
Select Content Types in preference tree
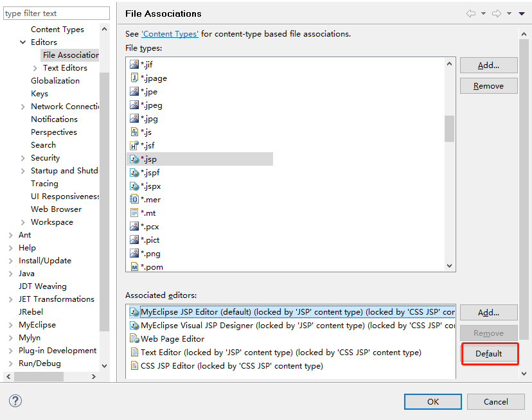57,30
